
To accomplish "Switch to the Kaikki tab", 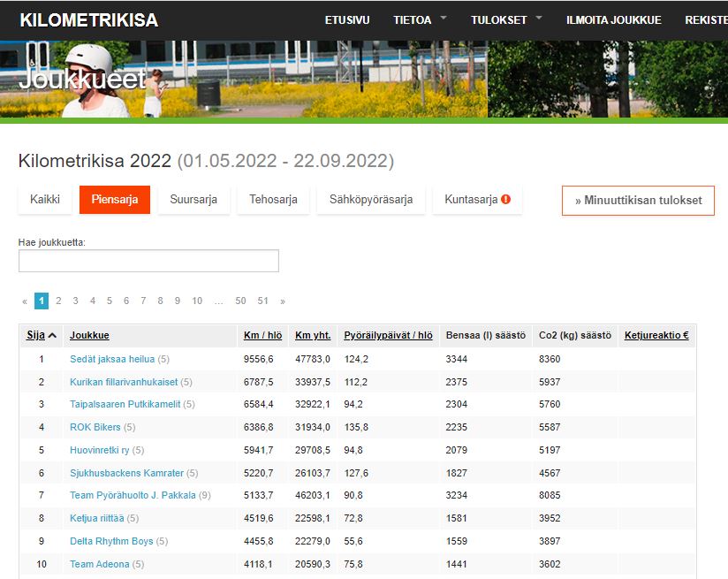I will (45, 200).
